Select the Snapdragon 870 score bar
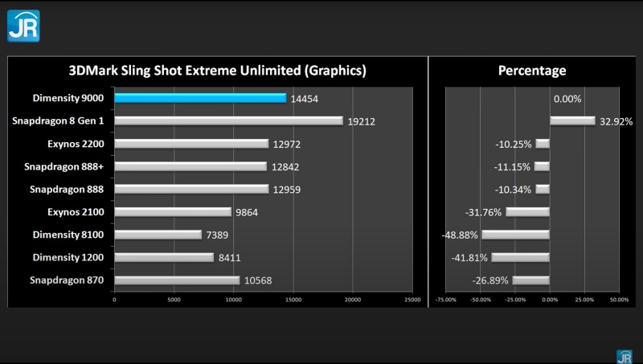643x364 pixels. (x=177, y=280)
